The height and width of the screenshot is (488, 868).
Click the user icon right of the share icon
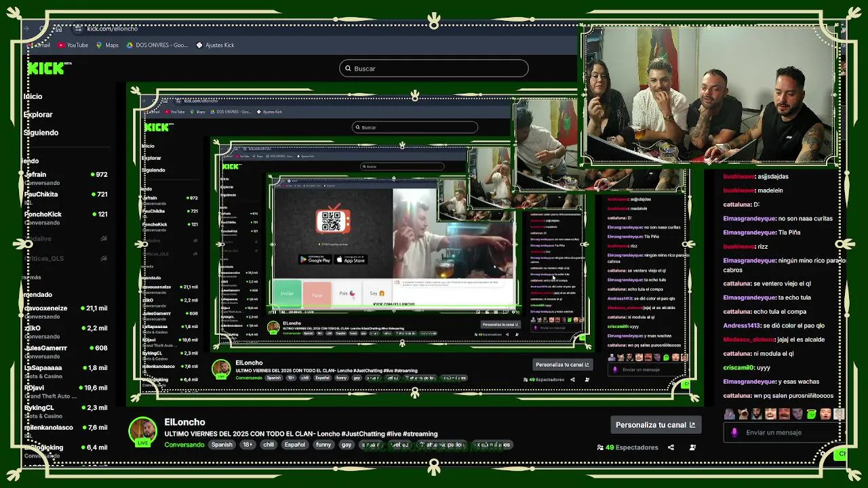click(x=692, y=447)
